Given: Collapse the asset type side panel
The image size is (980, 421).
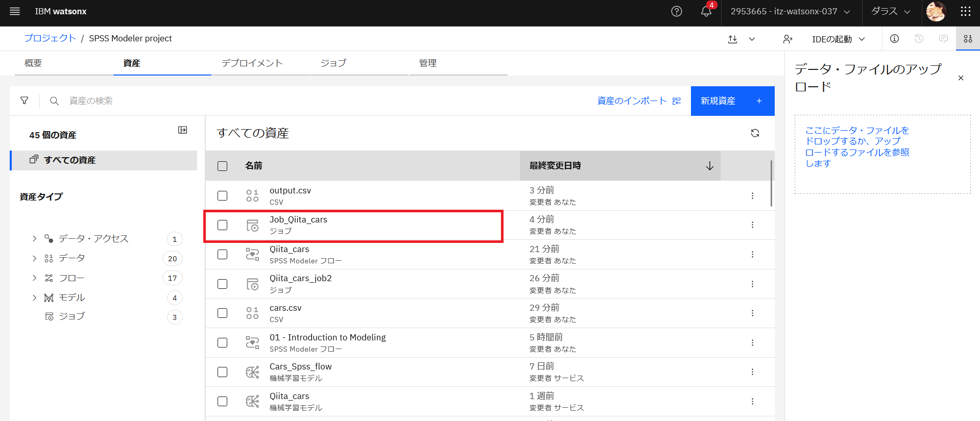Looking at the screenshot, I should coord(182,130).
